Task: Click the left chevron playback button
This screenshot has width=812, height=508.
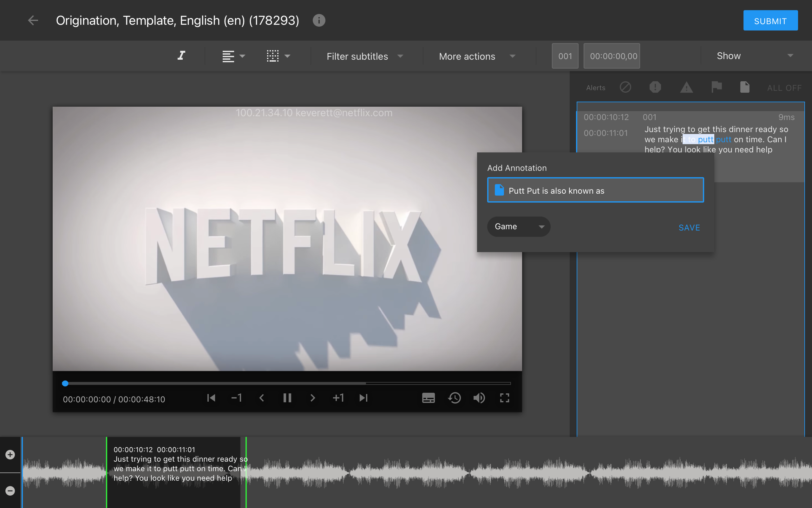Action: pyautogui.click(x=262, y=398)
